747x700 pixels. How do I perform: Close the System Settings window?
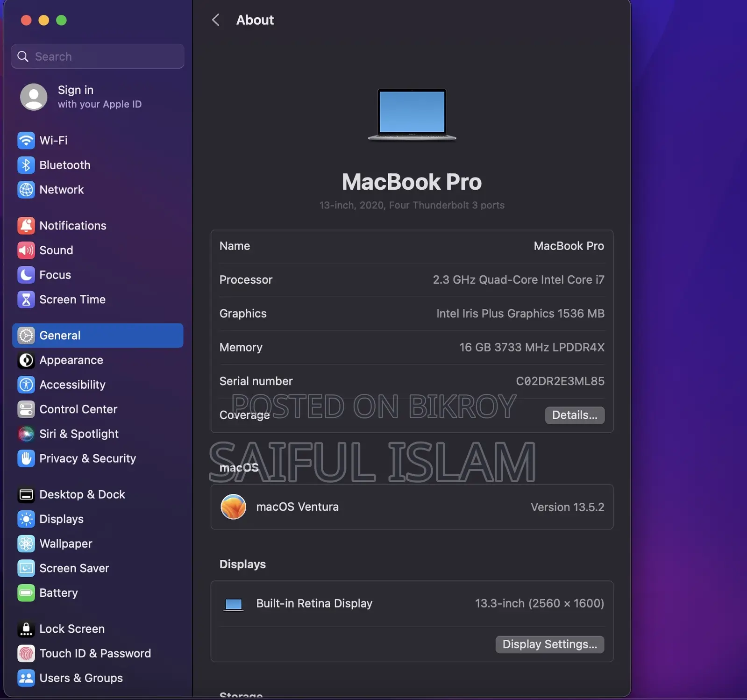26,20
